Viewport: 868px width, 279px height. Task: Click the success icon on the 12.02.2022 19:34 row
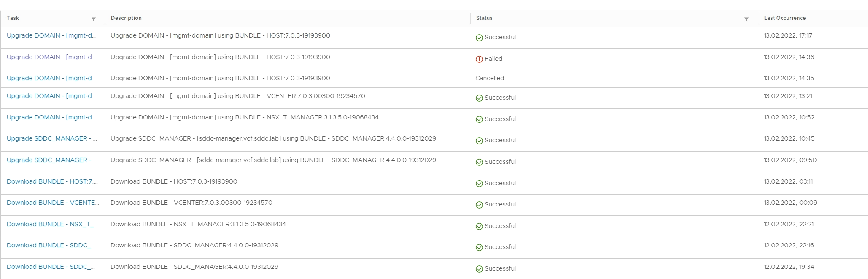[x=479, y=269]
